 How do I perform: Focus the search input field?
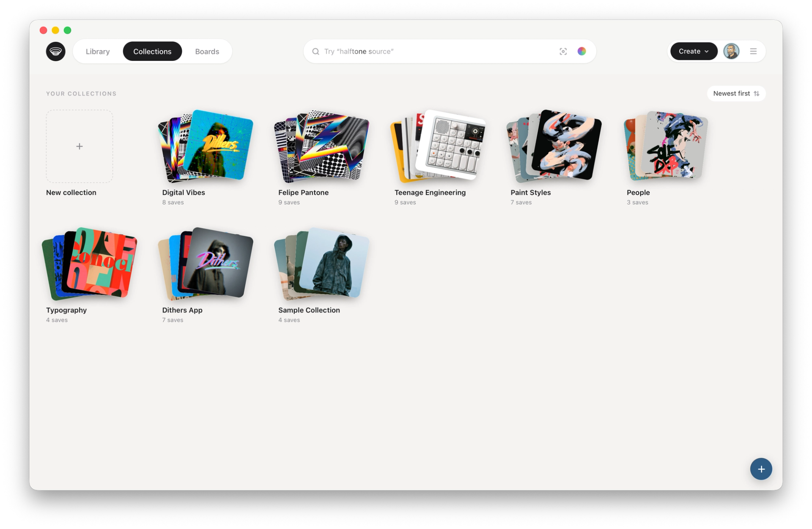coord(449,51)
